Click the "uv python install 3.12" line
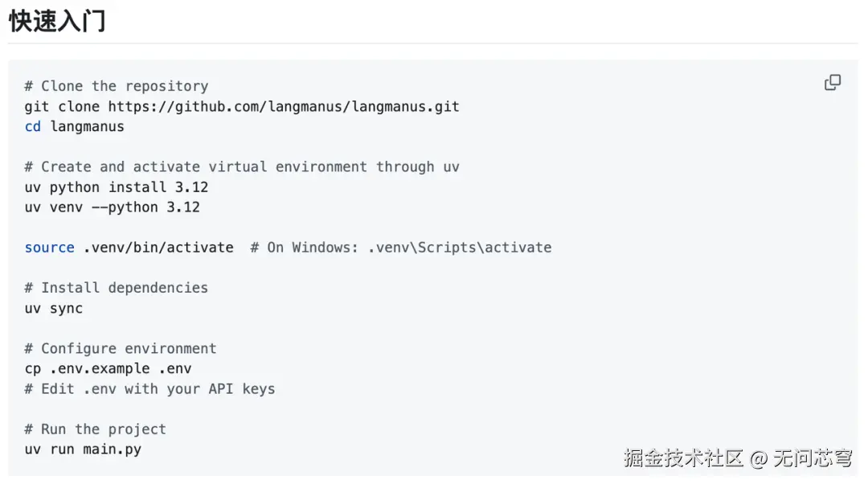The height and width of the screenshot is (484, 868). coord(117,187)
